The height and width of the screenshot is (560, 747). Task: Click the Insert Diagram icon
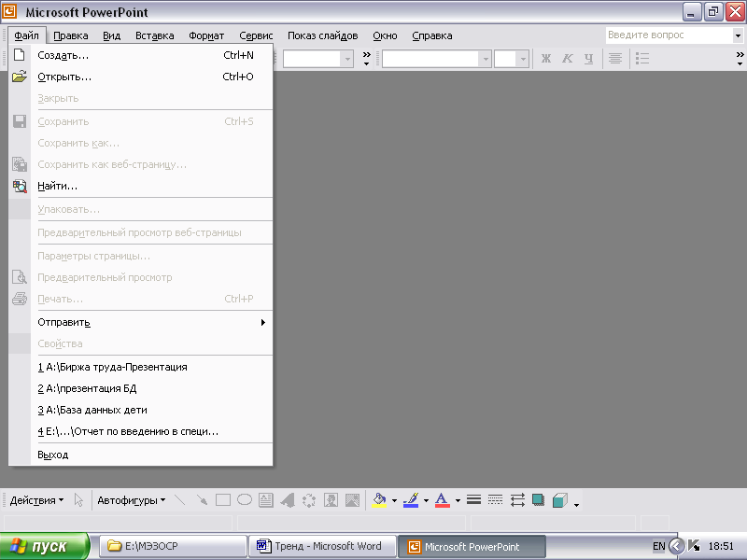309,500
